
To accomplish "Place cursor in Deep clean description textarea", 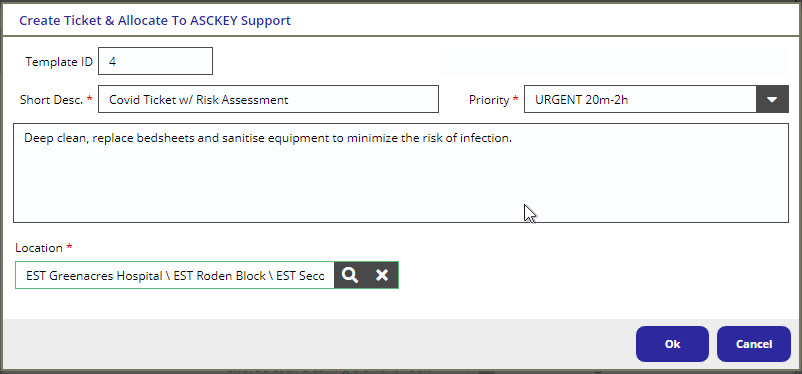I will [x=401, y=173].
